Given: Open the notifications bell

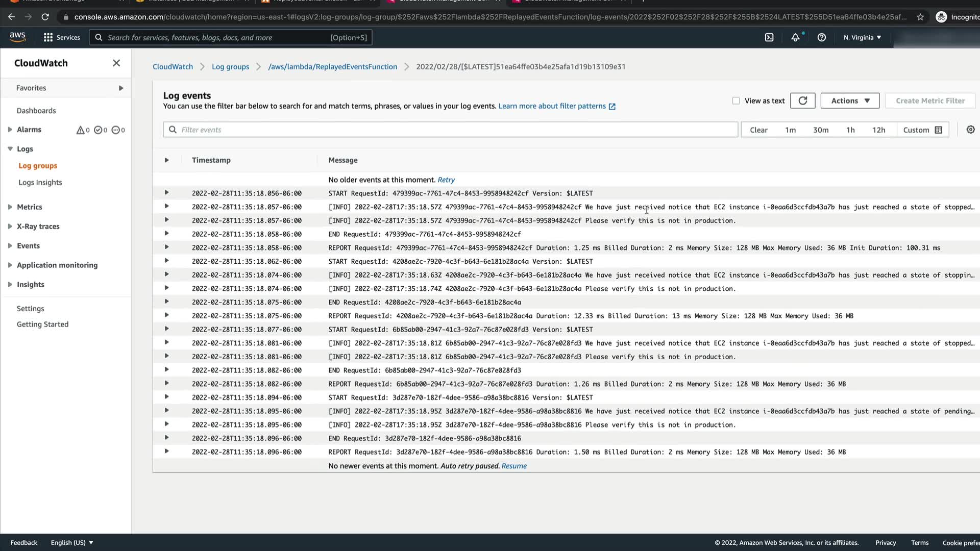Looking at the screenshot, I should click(795, 37).
